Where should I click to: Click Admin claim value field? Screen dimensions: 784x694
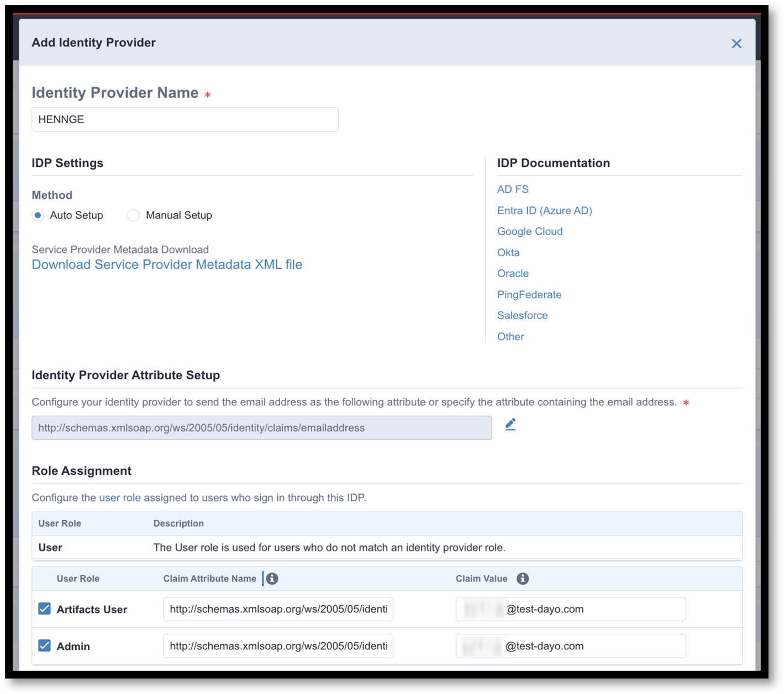tap(571, 646)
